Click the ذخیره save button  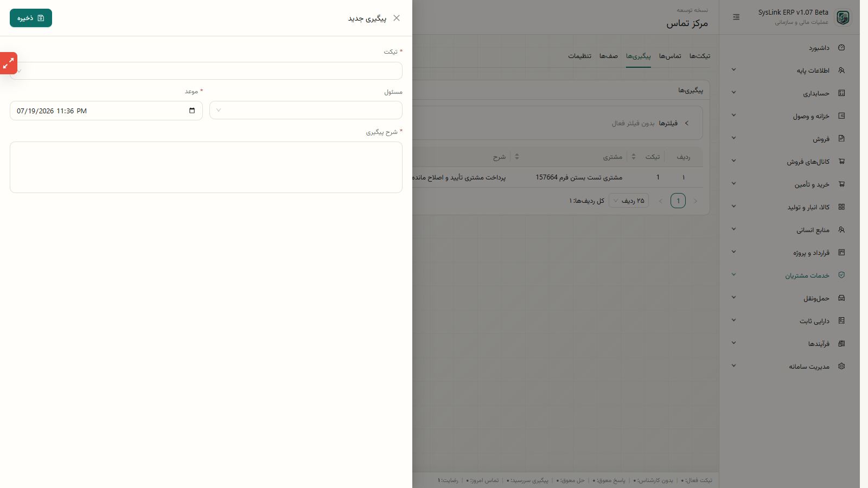click(x=31, y=18)
